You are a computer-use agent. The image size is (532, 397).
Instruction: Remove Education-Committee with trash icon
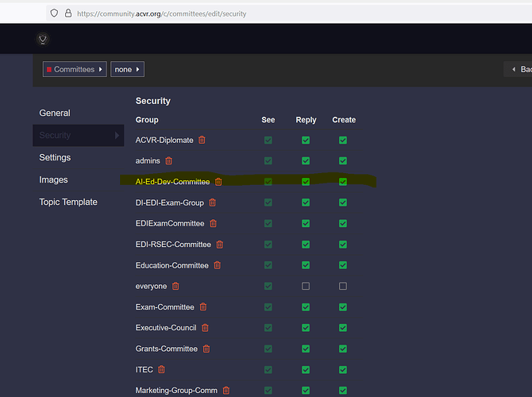point(218,265)
